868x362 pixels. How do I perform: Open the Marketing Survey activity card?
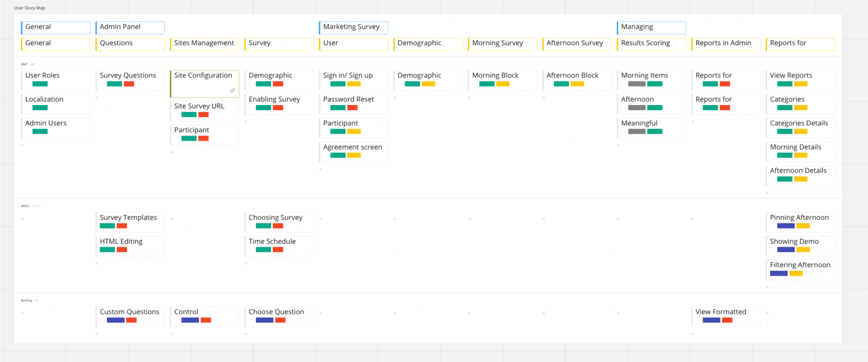353,27
